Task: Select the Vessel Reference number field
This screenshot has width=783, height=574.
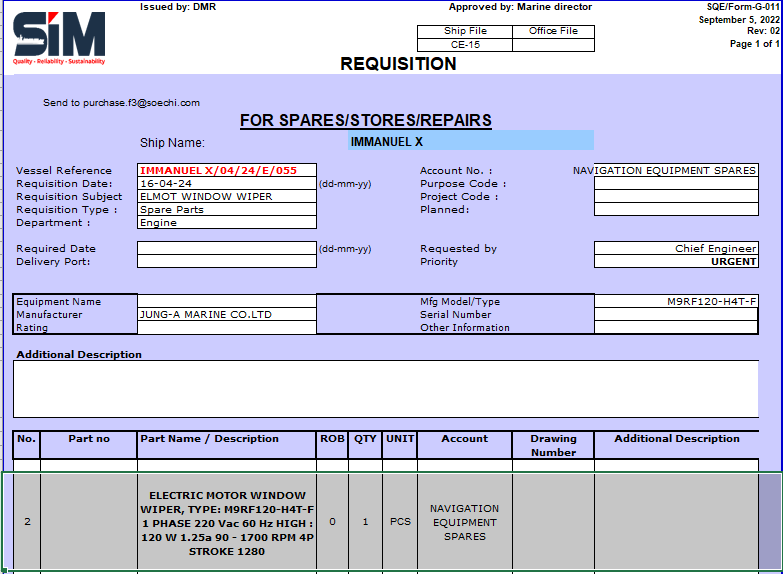Action: point(226,171)
